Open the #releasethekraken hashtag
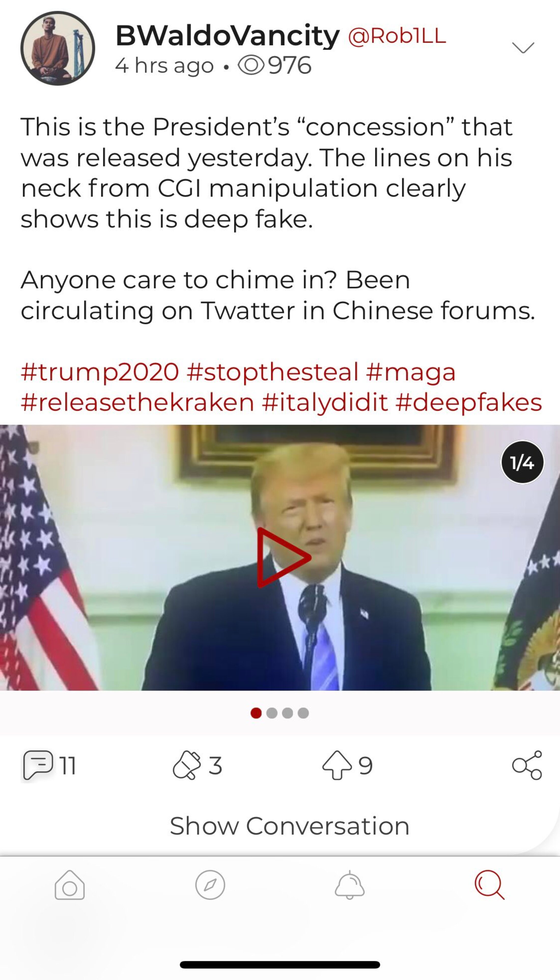Screen dimensions: 560x980 coord(137,403)
